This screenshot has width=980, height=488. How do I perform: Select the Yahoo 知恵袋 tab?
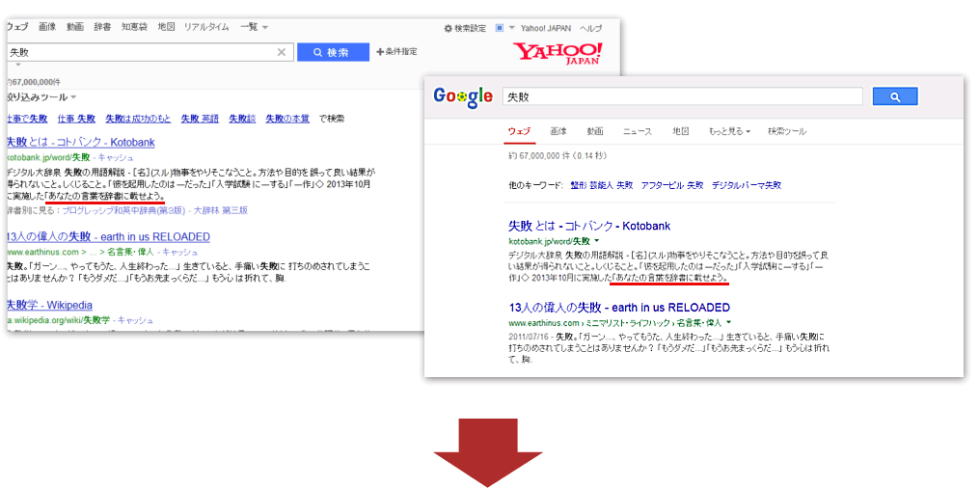click(x=134, y=27)
